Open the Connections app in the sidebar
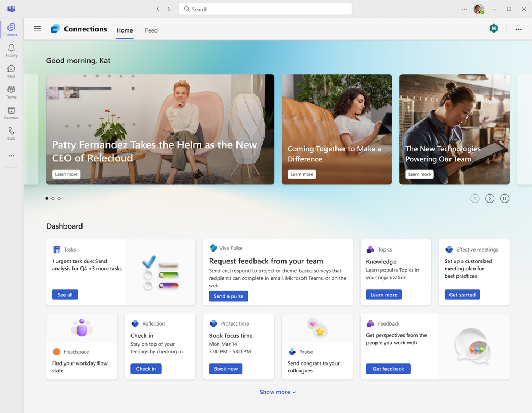Screen dimensions: 532x413 pyautogui.click(x=11, y=29)
